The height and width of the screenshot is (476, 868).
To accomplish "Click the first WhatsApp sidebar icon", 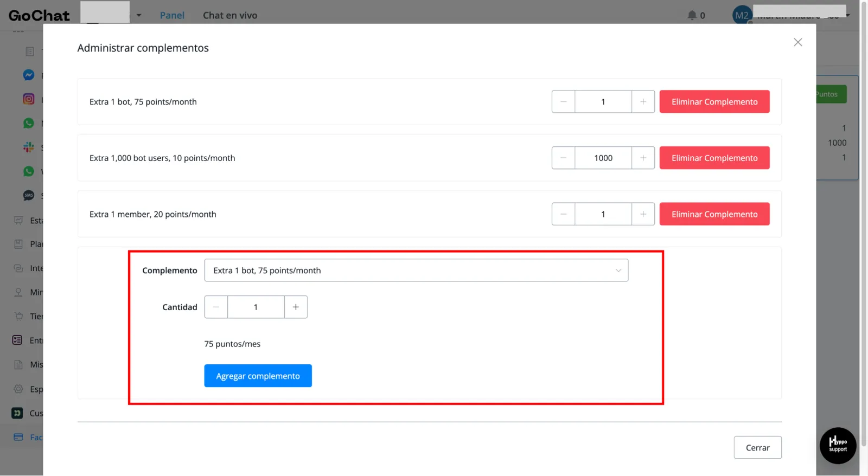I will (x=29, y=123).
